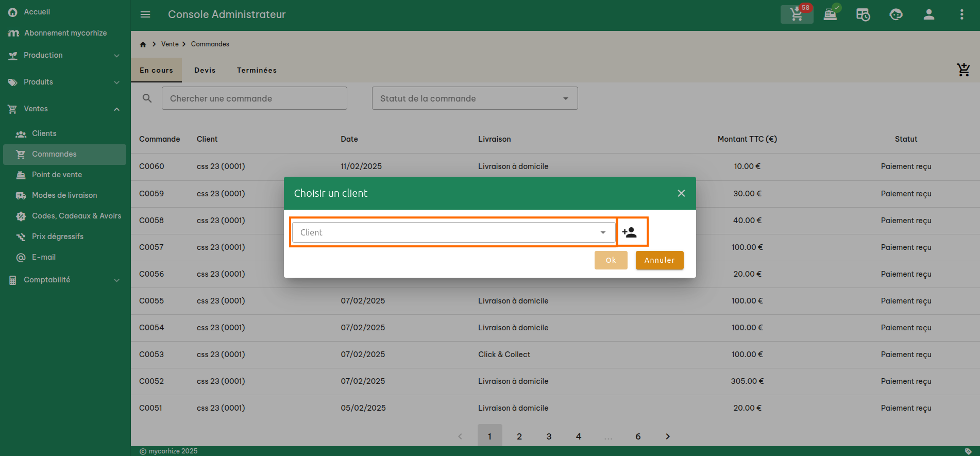Click the Montant TTC (€) column header
Screen dimensions: 980x456
747,139
